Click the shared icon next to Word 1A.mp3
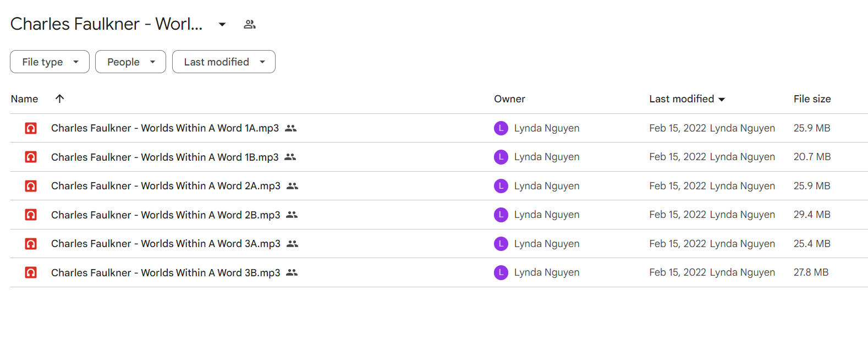Screen dimensions: 868x350 point(291,128)
